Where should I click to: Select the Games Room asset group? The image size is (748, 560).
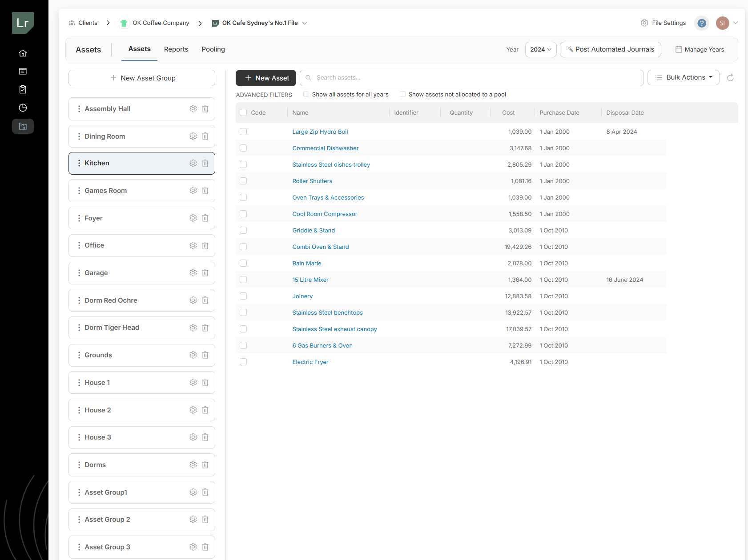click(x=142, y=191)
